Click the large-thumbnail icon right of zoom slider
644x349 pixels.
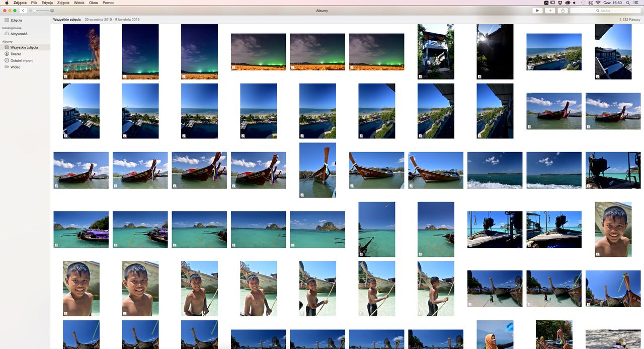pyautogui.click(x=52, y=11)
